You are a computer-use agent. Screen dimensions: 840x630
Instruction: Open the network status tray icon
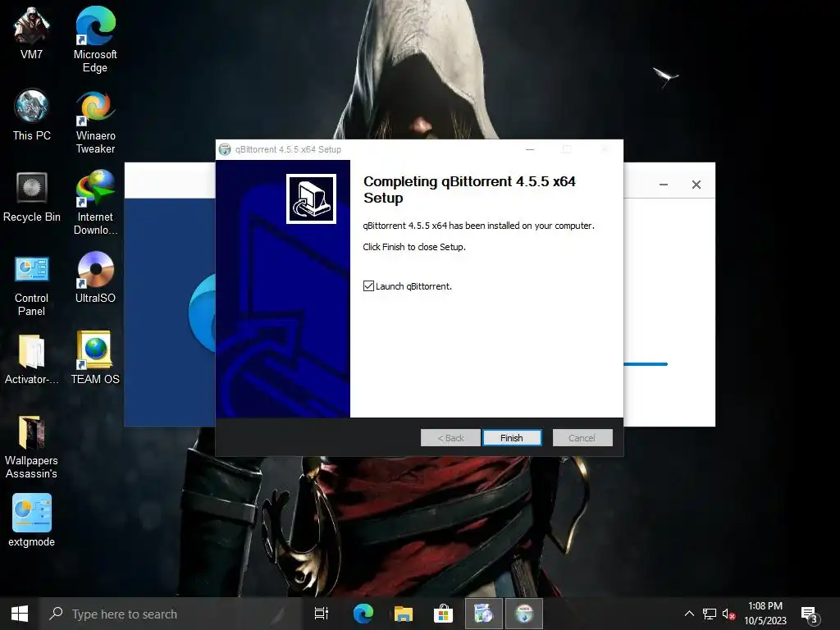(x=710, y=614)
